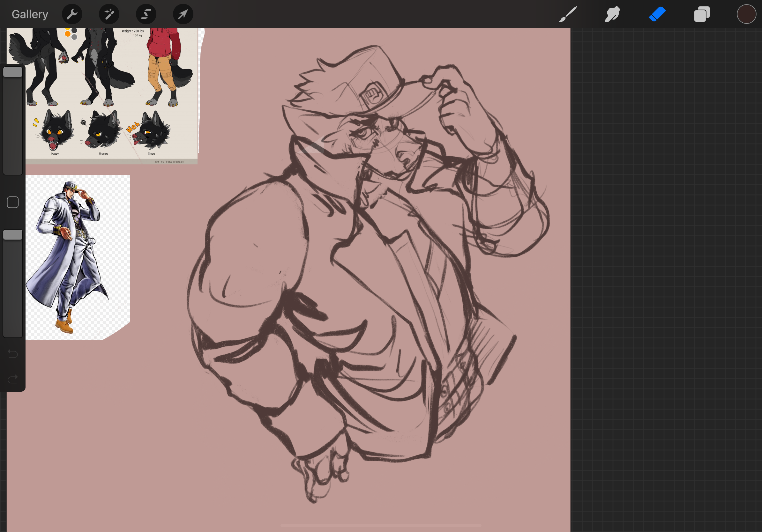Viewport: 762px width, 532px height.
Task: Open the Layers panel
Action: coord(702,14)
